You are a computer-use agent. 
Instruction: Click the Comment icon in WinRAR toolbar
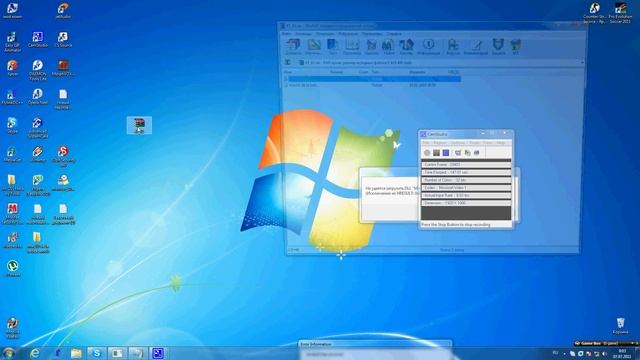tap(476, 47)
